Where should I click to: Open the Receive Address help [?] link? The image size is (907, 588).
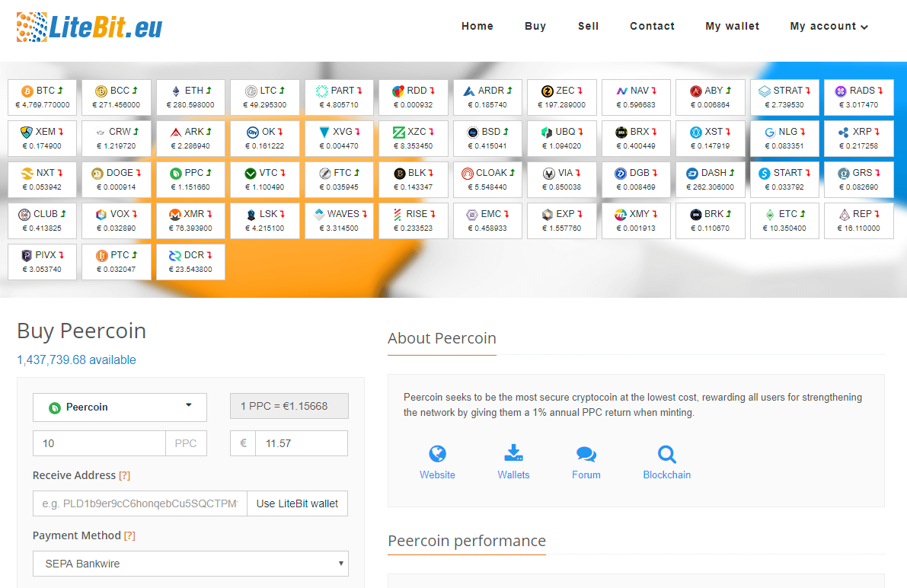[124, 476]
